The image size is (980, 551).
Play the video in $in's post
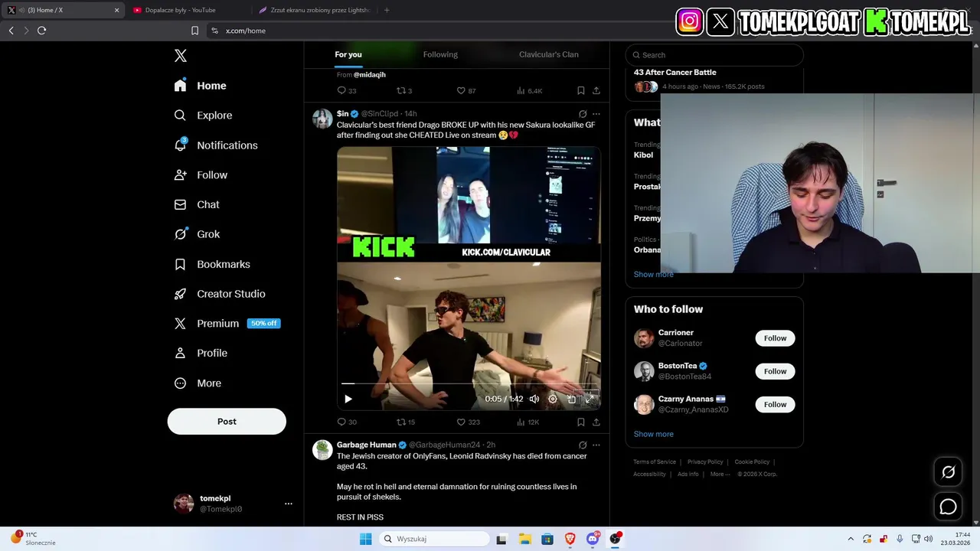pos(348,399)
